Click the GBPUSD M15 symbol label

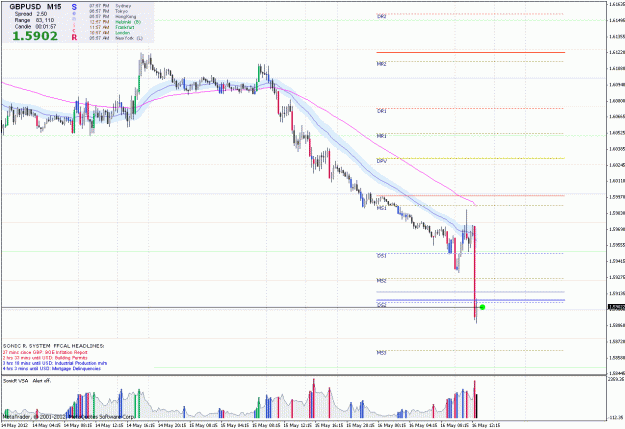[35, 7]
